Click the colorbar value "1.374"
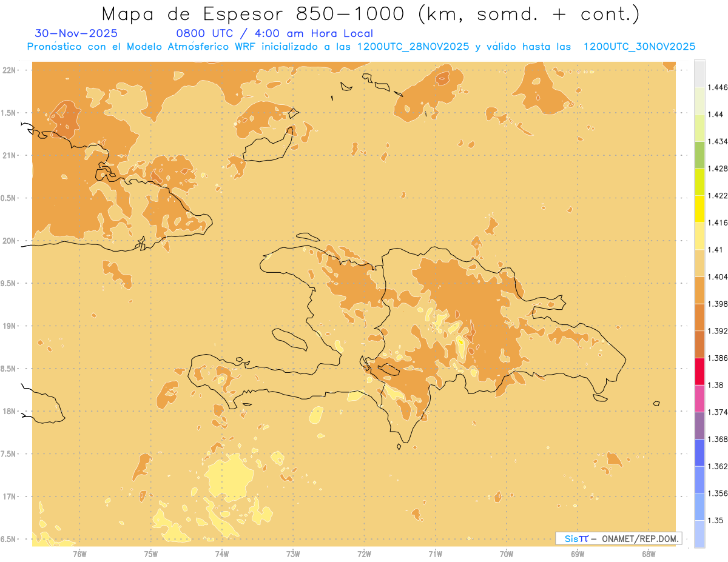Screen dimensions: 728x562 pyautogui.click(x=718, y=412)
